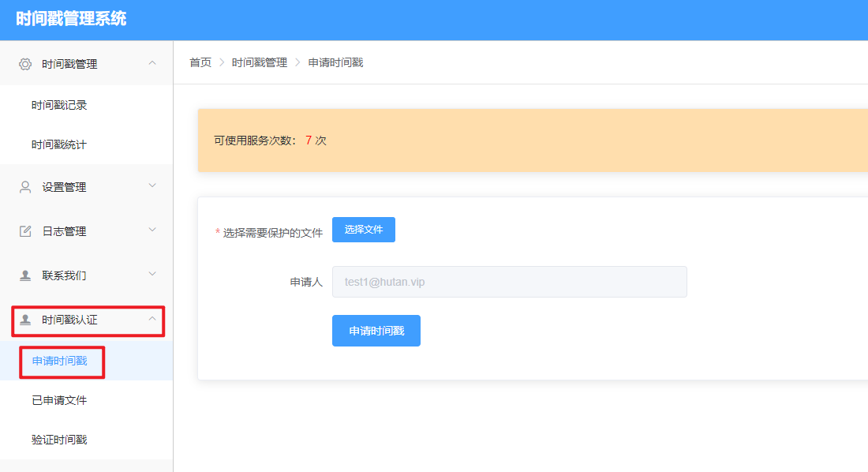Click the user icon beside 设置管理
The width and height of the screenshot is (868, 472).
point(25,187)
